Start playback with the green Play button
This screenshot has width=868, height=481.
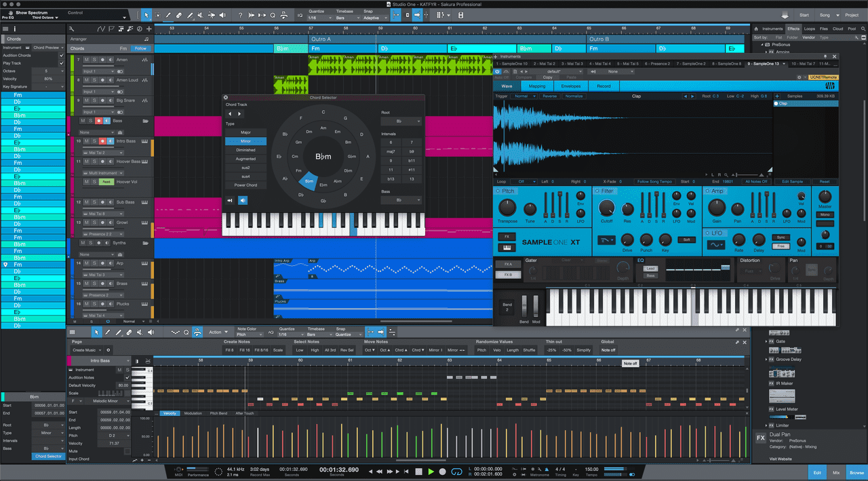click(x=431, y=472)
